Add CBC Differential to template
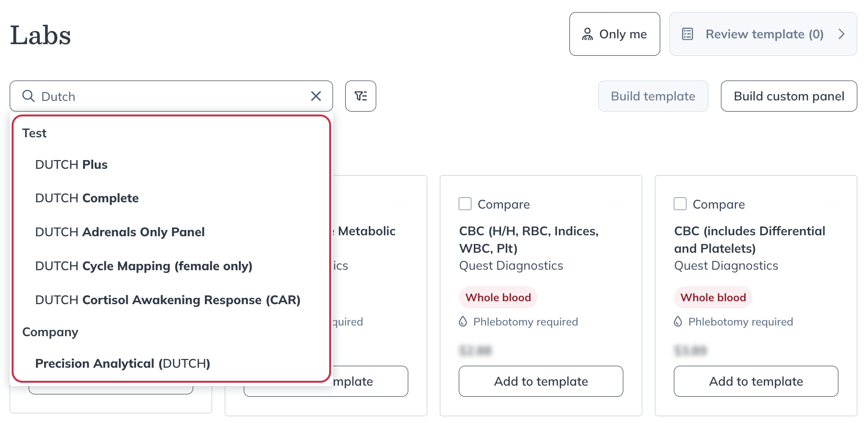The width and height of the screenshot is (868, 423). [x=755, y=381]
